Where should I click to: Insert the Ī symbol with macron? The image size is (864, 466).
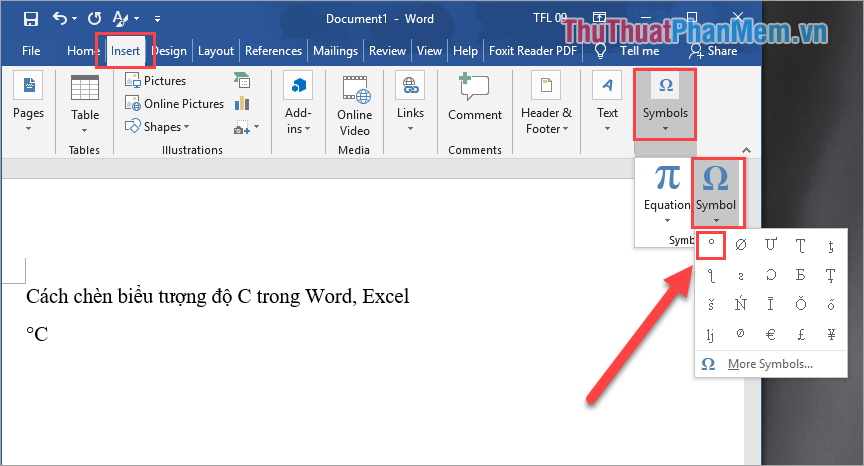(x=771, y=304)
